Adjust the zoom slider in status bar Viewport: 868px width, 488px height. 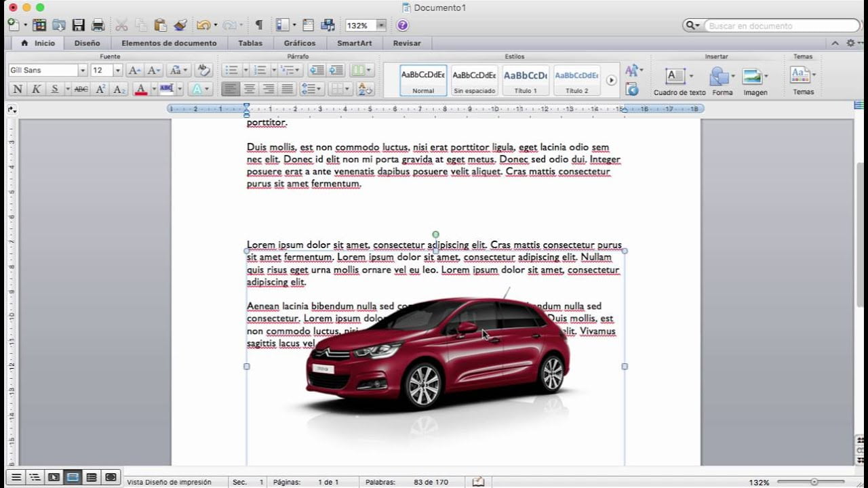[x=814, y=482]
